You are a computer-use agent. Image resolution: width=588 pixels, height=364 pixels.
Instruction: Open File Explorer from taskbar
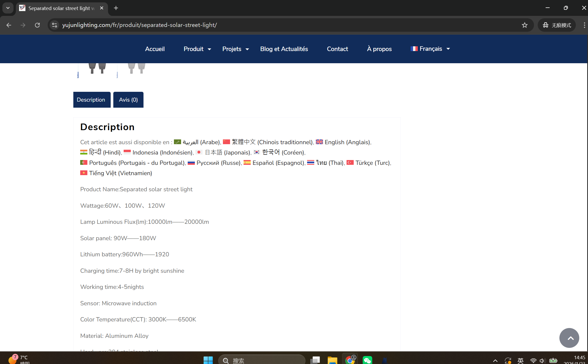(x=332, y=360)
